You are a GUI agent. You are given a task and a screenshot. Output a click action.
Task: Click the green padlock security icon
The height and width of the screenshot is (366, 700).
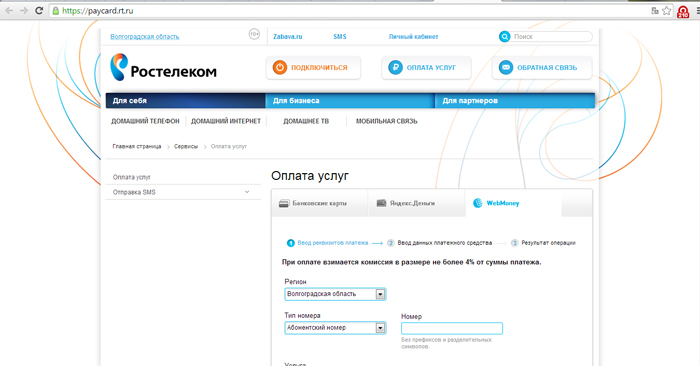(x=56, y=11)
